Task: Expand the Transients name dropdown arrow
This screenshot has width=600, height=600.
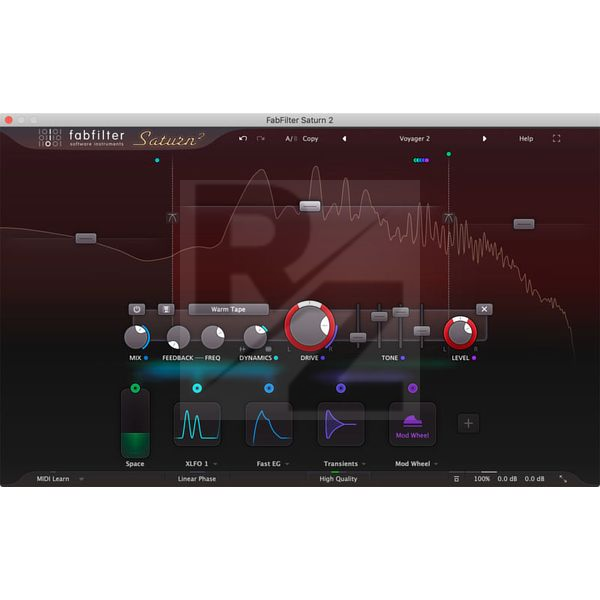Action: coord(364,464)
